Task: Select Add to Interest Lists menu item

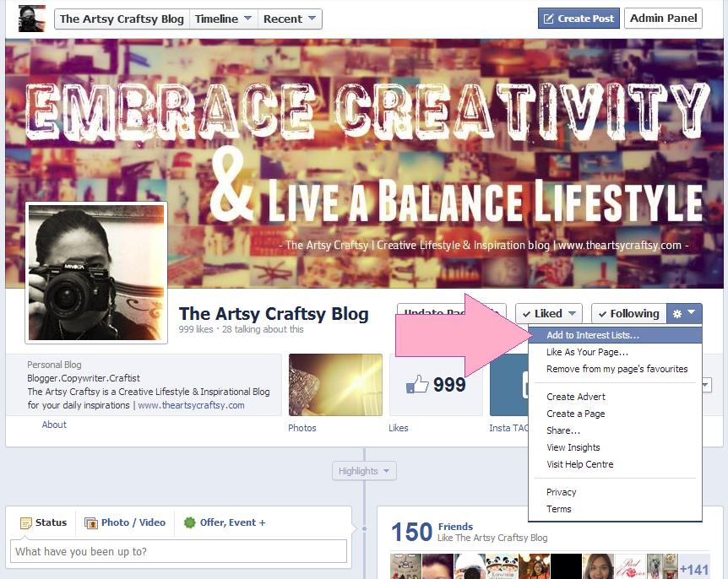Action: point(615,335)
